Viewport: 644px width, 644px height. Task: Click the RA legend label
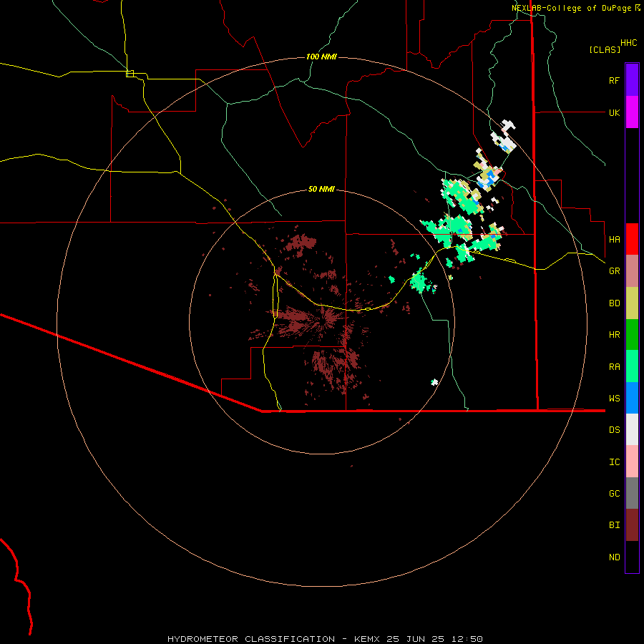click(x=614, y=367)
